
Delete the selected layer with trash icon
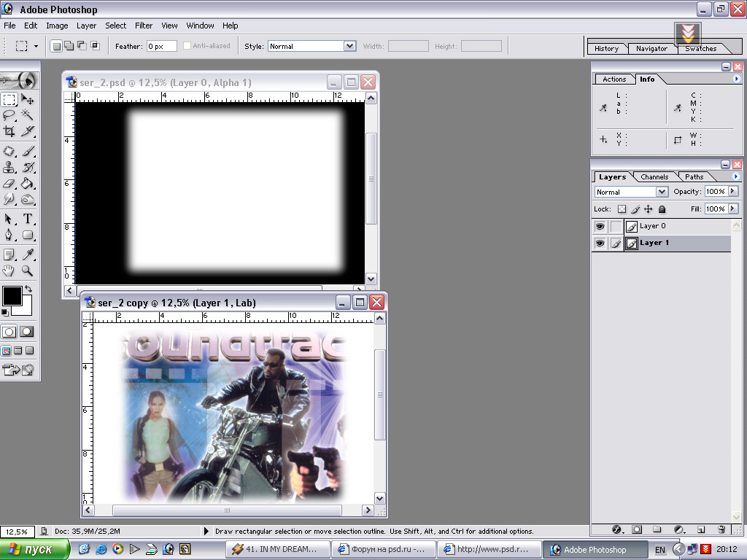coord(721,529)
